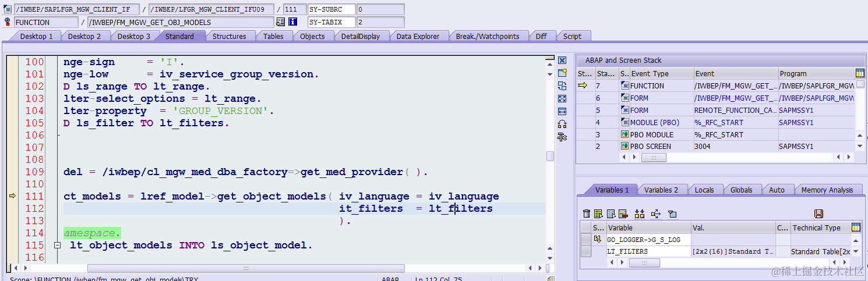The height and width of the screenshot is (281, 868).
Task: Click the headset services icon in vertical strip
Action: point(562,125)
